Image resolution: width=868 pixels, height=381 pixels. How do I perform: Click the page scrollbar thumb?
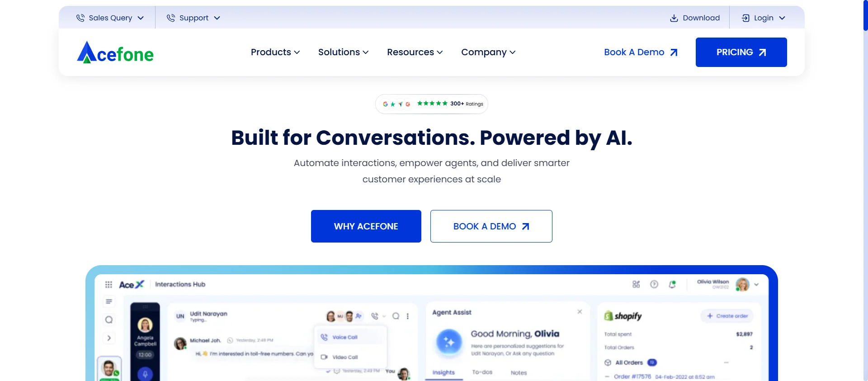tap(865, 15)
